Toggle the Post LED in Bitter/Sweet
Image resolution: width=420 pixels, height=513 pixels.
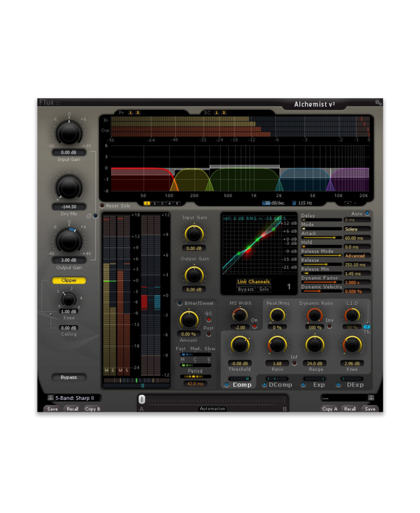[x=209, y=334]
